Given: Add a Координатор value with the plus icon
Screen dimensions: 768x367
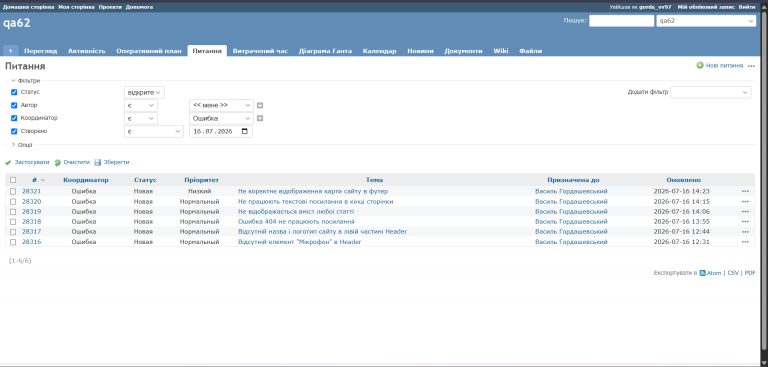Looking at the screenshot, I should (x=260, y=118).
